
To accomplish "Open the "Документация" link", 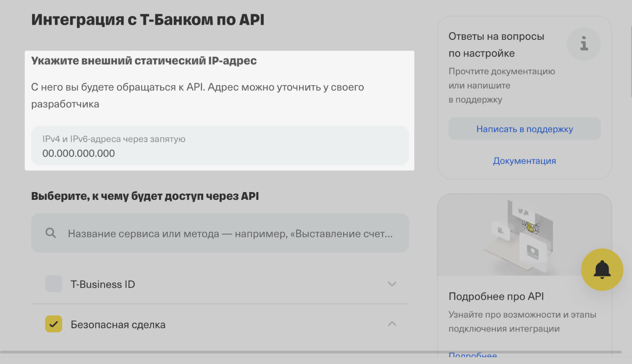I will 524,161.
